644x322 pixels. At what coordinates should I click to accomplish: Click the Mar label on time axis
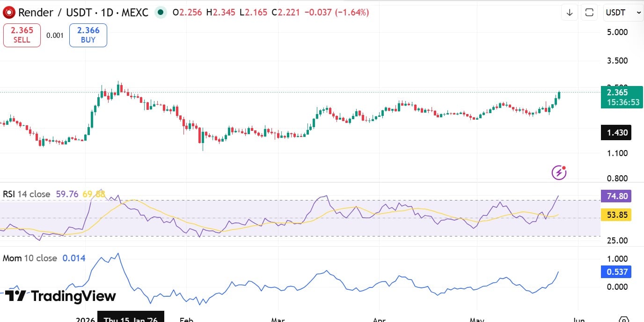[278, 319]
